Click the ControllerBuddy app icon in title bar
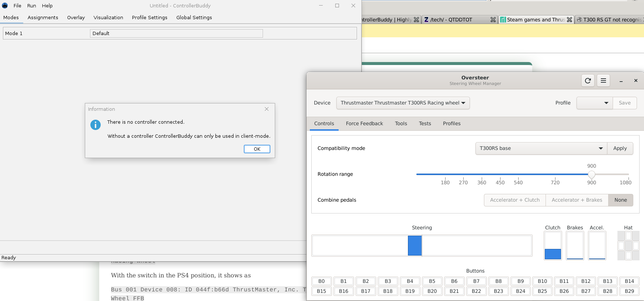The image size is (644, 301). click(x=5, y=6)
